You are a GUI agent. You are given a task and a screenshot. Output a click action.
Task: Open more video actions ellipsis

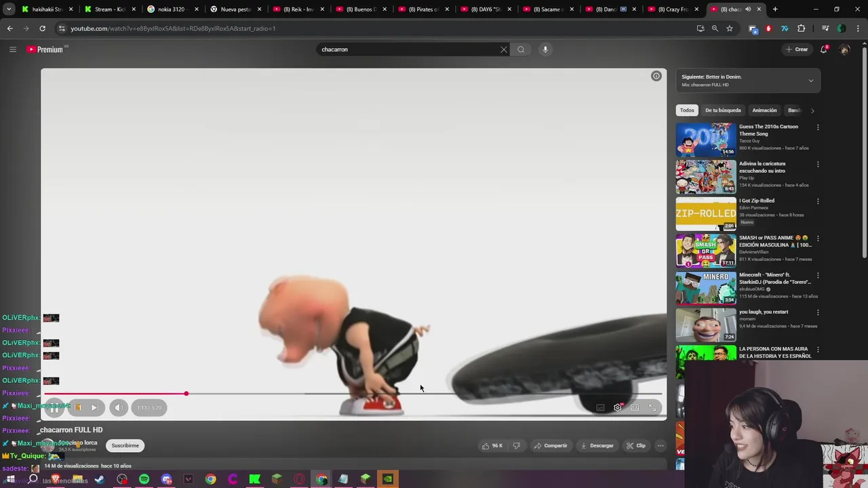pyautogui.click(x=660, y=445)
